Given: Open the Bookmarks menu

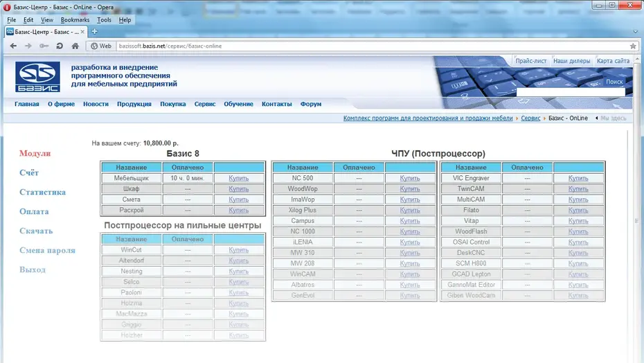Looking at the screenshot, I should 75,19.
